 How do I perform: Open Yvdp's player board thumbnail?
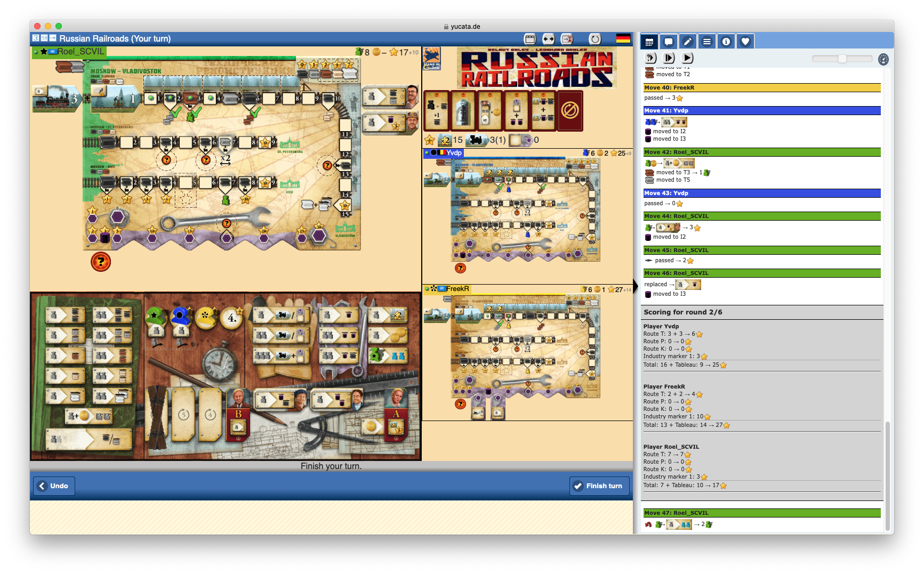click(525, 211)
